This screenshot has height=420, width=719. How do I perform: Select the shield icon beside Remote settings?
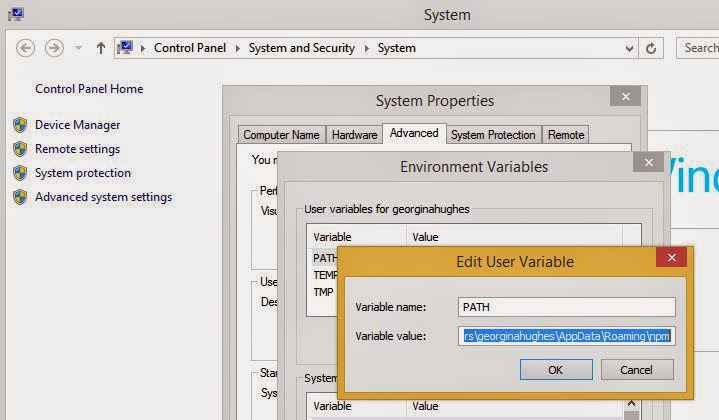pos(20,149)
